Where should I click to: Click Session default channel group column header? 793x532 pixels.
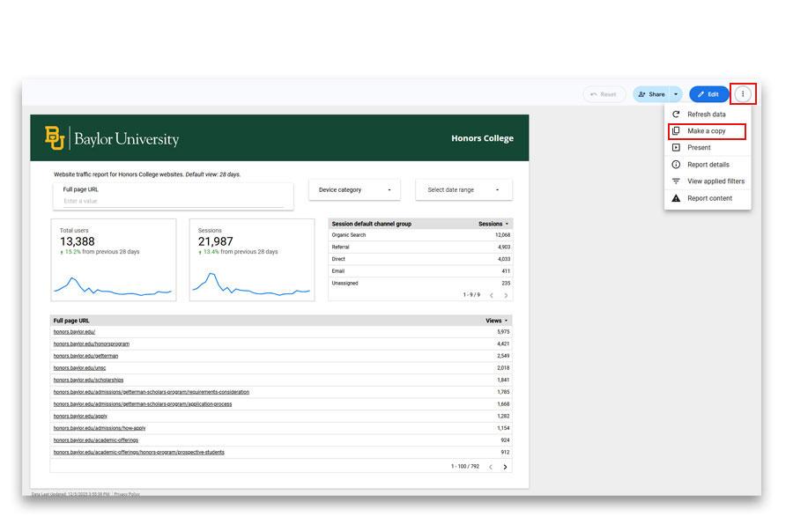click(372, 224)
